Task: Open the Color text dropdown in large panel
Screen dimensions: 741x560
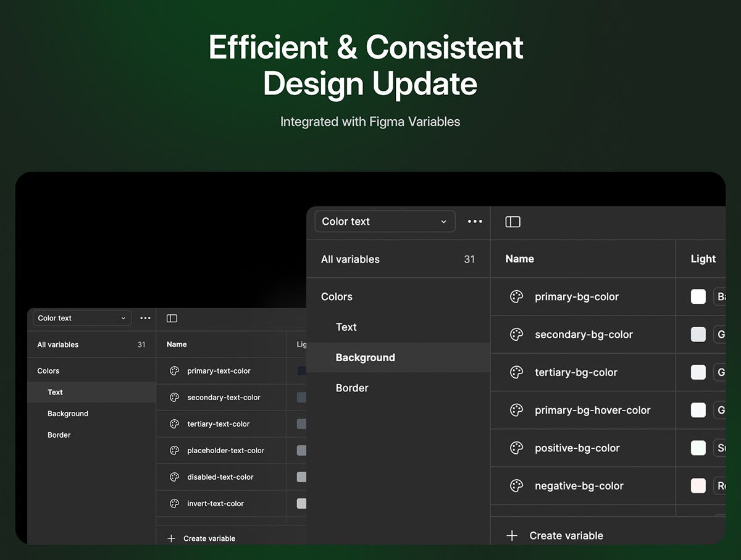Action: click(385, 222)
